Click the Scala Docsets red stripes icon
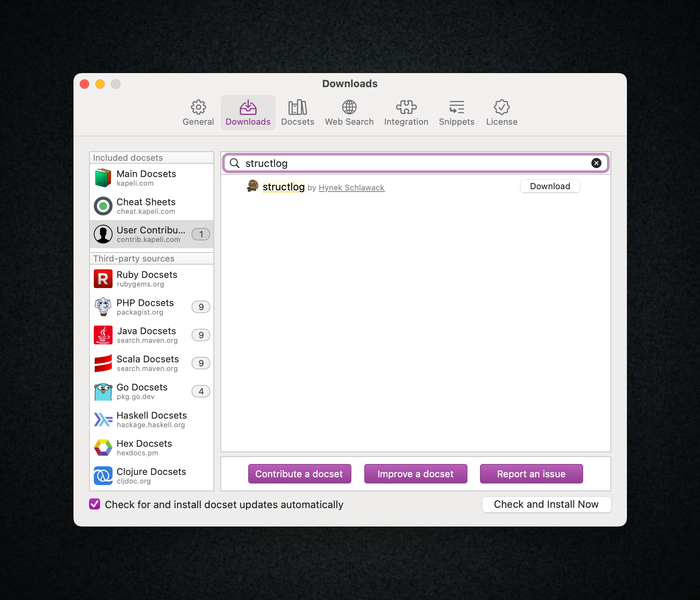Image resolution: width=700 pixels, height=600 pixels. point(103,363)
